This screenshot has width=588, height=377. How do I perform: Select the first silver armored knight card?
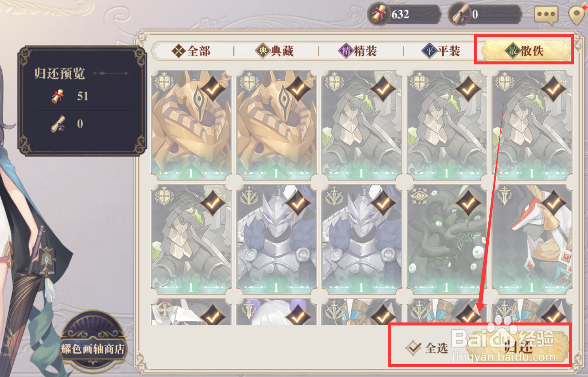[x=277, y=240]
